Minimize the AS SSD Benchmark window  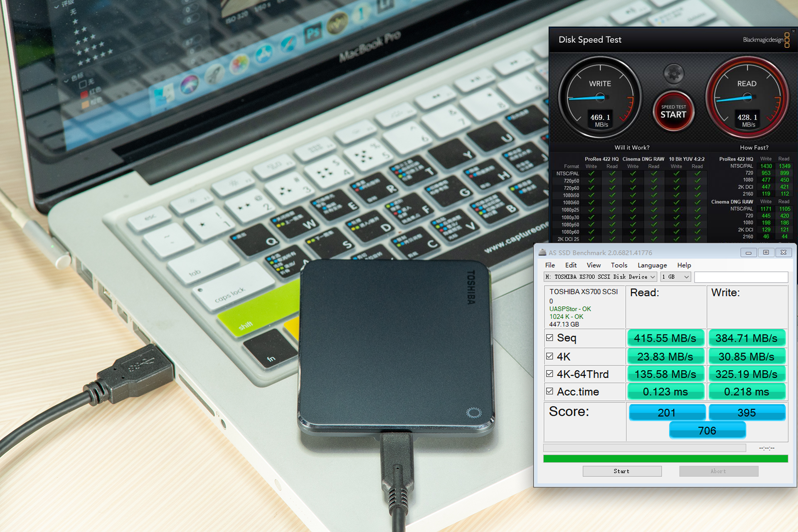749,252
